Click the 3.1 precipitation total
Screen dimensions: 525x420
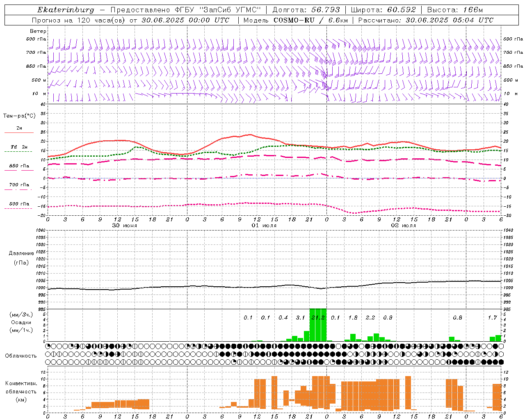(300, 318)
